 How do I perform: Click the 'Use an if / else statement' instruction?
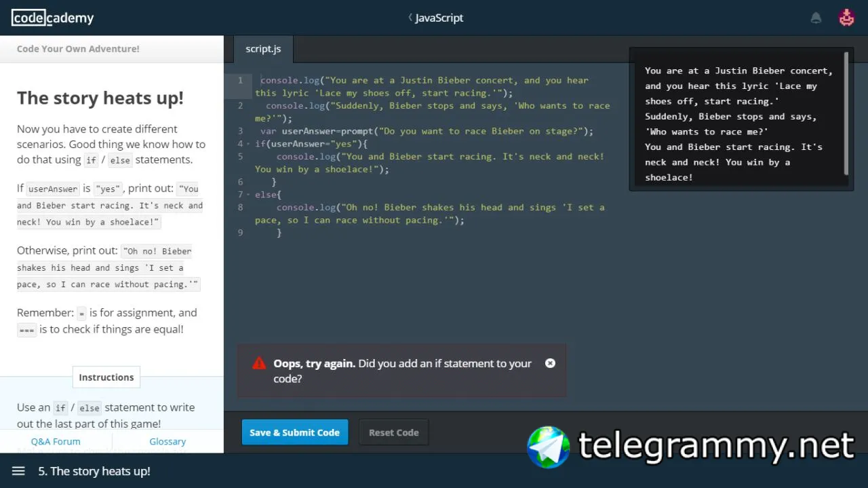tap(106, 415)
